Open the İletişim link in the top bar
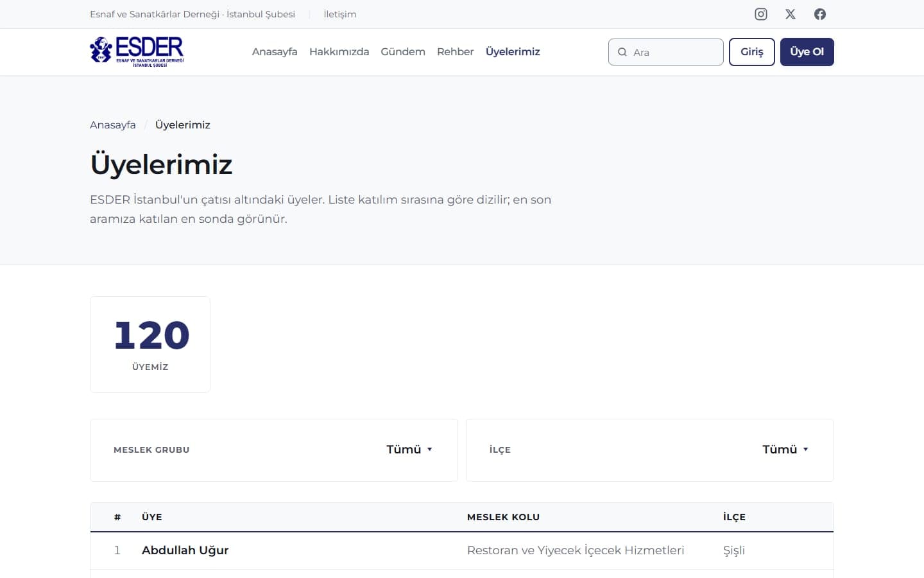 coord(340,14)
